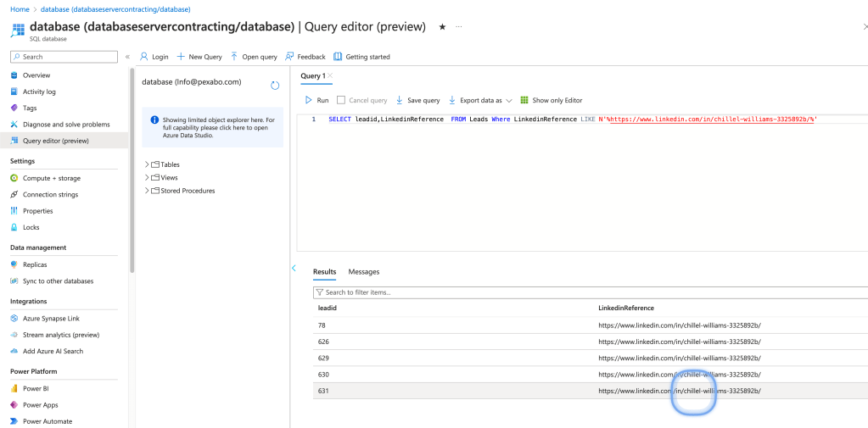This screenshot has width=868, height=428.
Task: Switch to Show only Editor view
Action: point(552,100)
